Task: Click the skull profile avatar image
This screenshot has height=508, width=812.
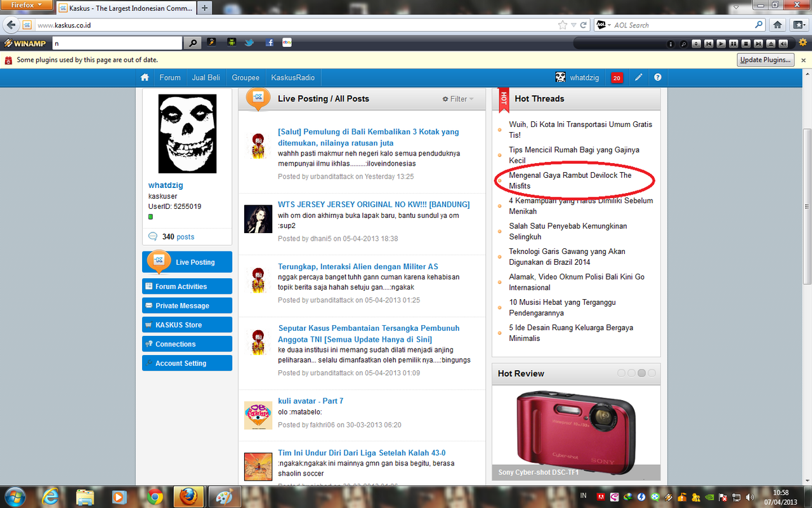Action: (187, 134)
